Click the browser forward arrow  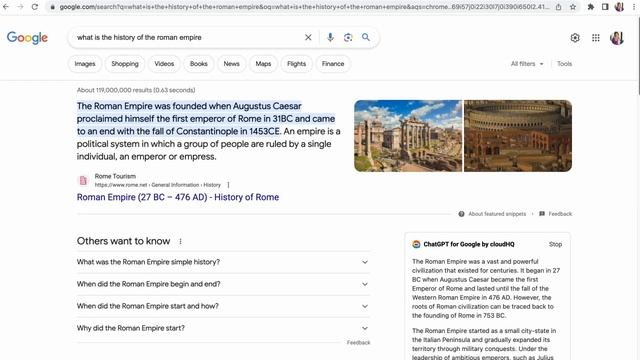pos(20,7)
